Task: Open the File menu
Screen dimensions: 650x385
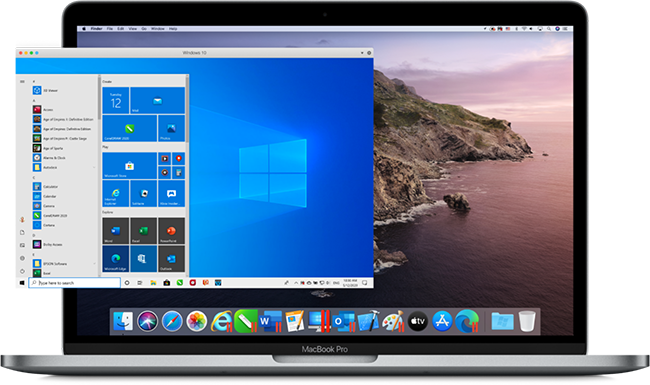Action: (x=110, y=29)
